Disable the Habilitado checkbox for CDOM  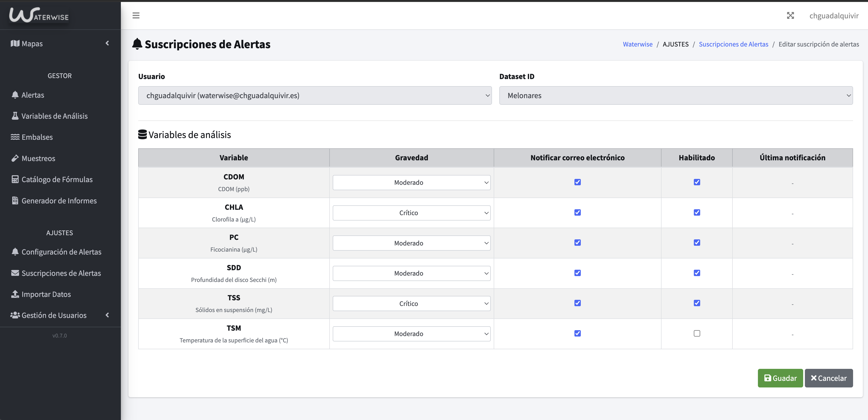pos(697,182)
